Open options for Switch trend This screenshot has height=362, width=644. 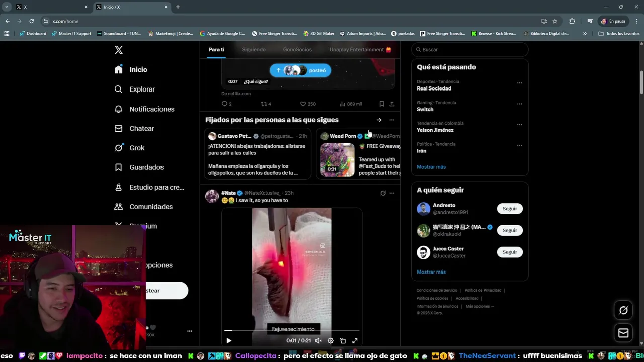520,104
